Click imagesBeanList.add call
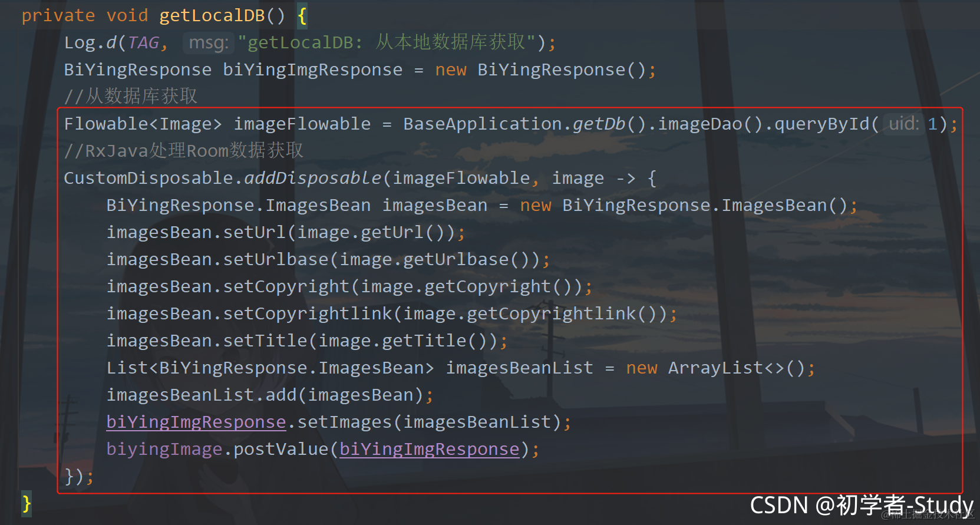Viewport: 980px width, 525px height. 202,395
